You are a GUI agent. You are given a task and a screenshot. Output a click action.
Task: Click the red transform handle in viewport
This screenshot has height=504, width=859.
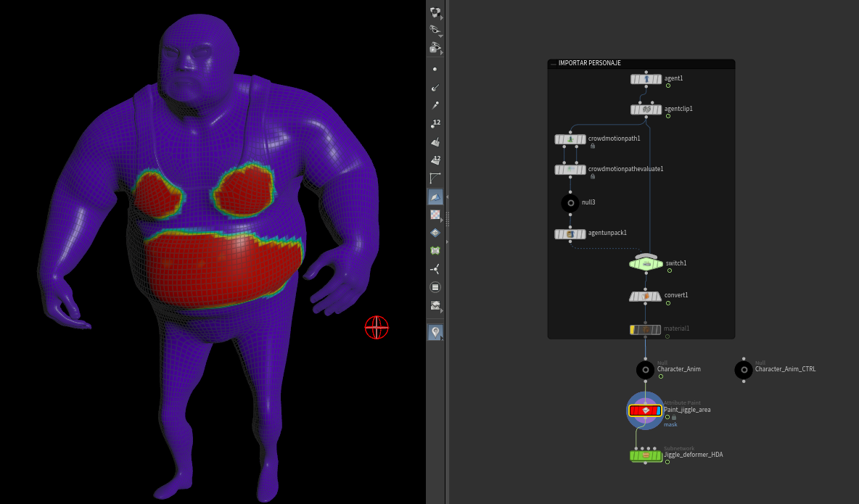pyautogui.click(x=377, y=328)
